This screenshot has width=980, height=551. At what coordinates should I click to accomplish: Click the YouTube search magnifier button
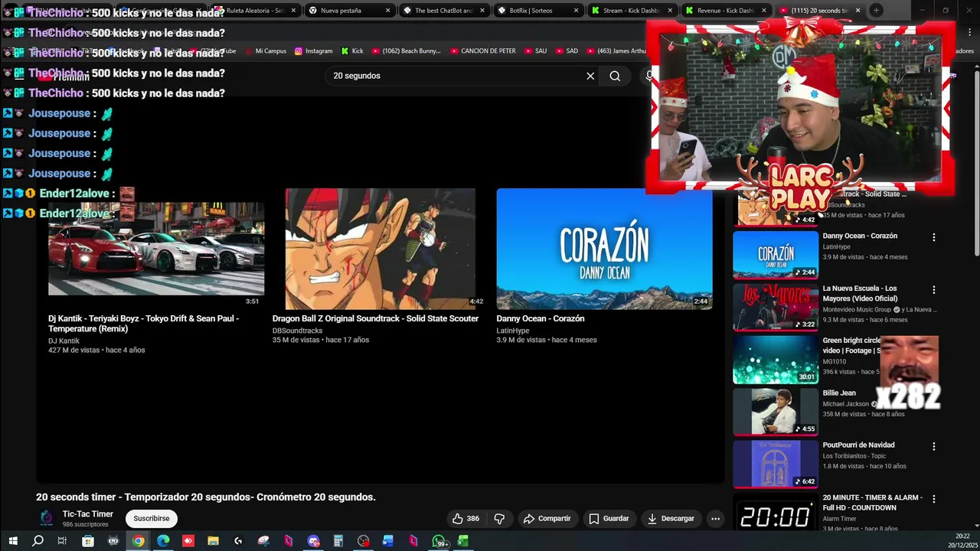click(x=615, y=76)
